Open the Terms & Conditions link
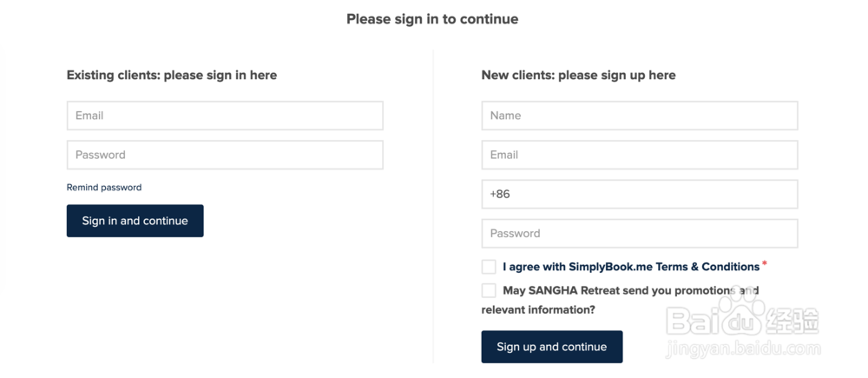Image resolution: width=868 pixels, height=378 pixels. tap(707, 267)
